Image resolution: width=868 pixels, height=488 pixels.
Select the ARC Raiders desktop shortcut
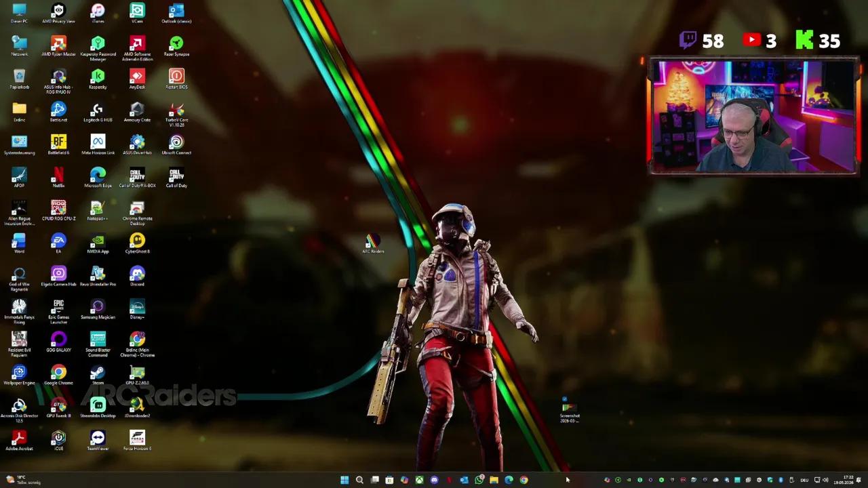(x=372, y=245)
